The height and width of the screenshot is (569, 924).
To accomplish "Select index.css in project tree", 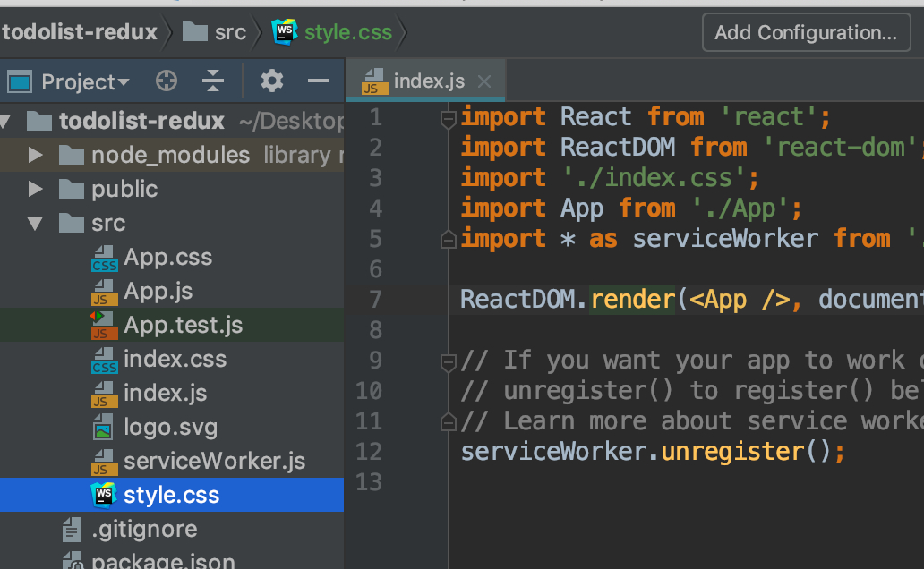I will tap(175, 360).
